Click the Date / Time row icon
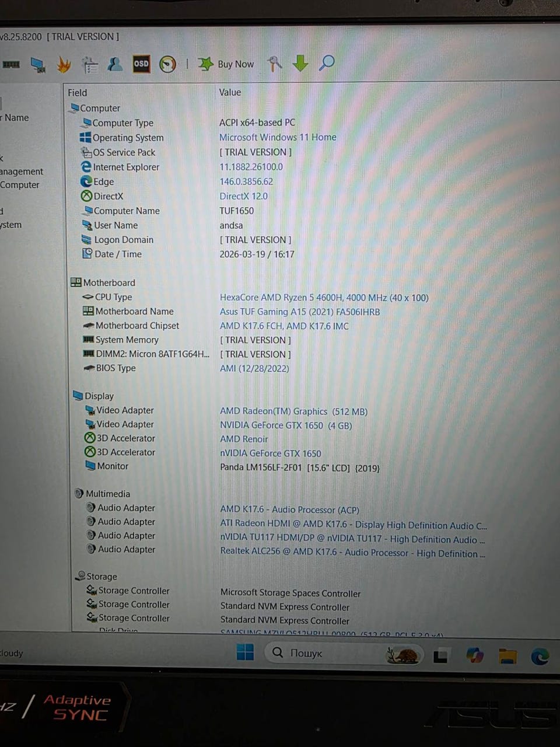The image size is (560, 747). click(87, 254)
